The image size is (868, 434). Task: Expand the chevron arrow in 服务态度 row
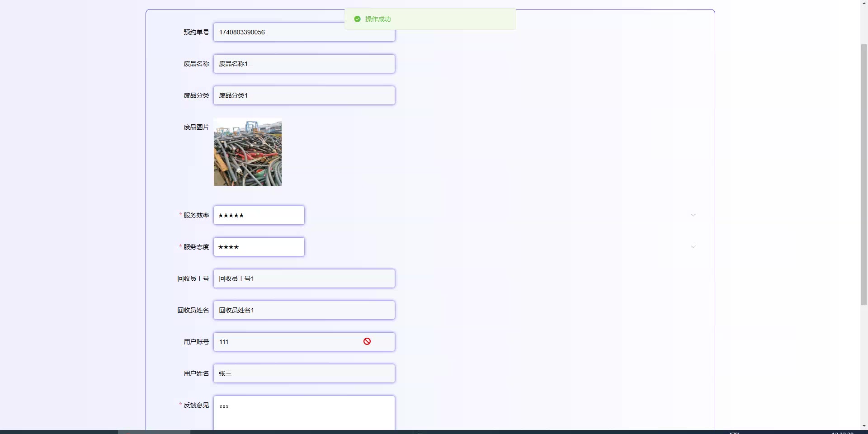(693, 247)
